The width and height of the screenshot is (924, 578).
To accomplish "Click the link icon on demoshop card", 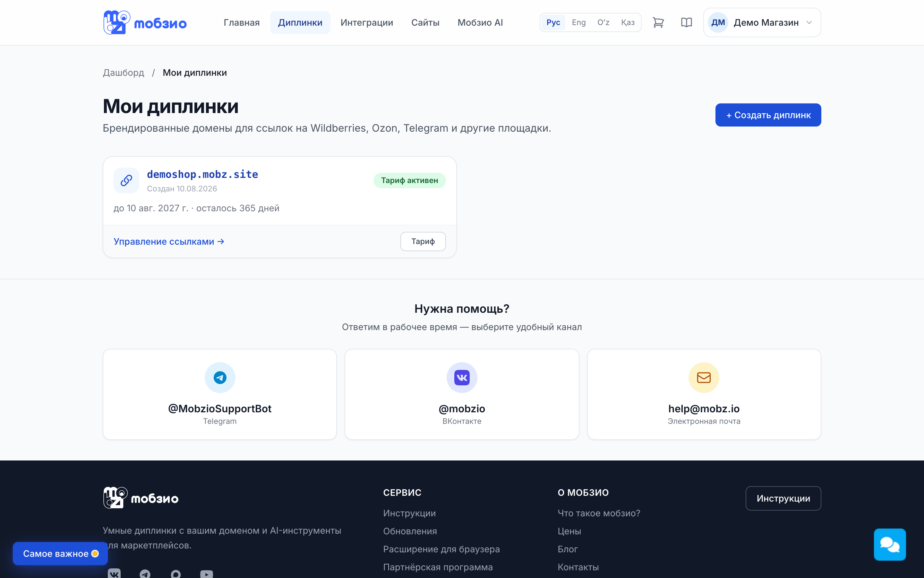I will (x=126, y=180).
